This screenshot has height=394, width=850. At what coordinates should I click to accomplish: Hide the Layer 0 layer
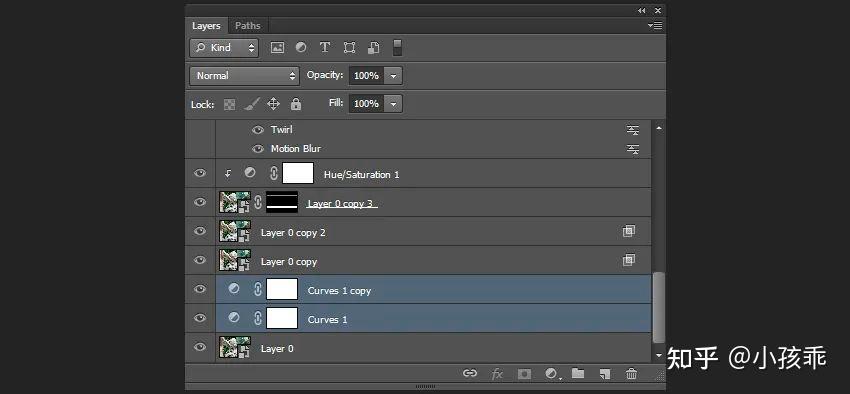200,347
